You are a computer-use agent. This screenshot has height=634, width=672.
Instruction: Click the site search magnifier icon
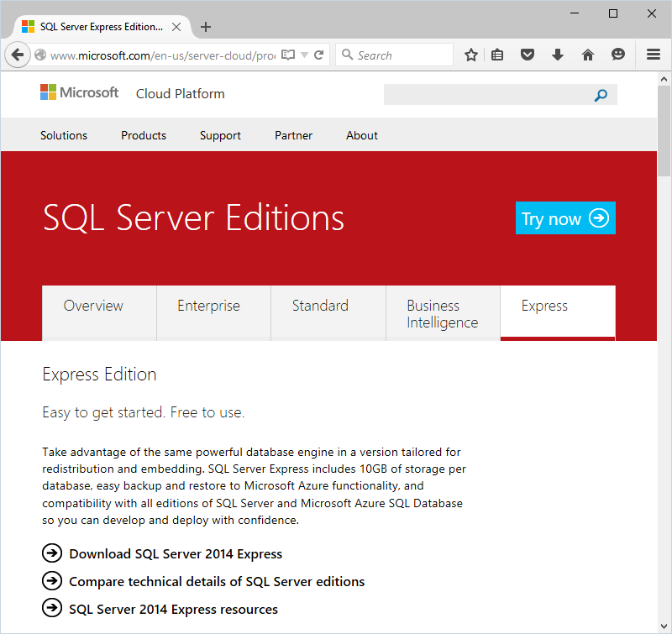(601, 95)
